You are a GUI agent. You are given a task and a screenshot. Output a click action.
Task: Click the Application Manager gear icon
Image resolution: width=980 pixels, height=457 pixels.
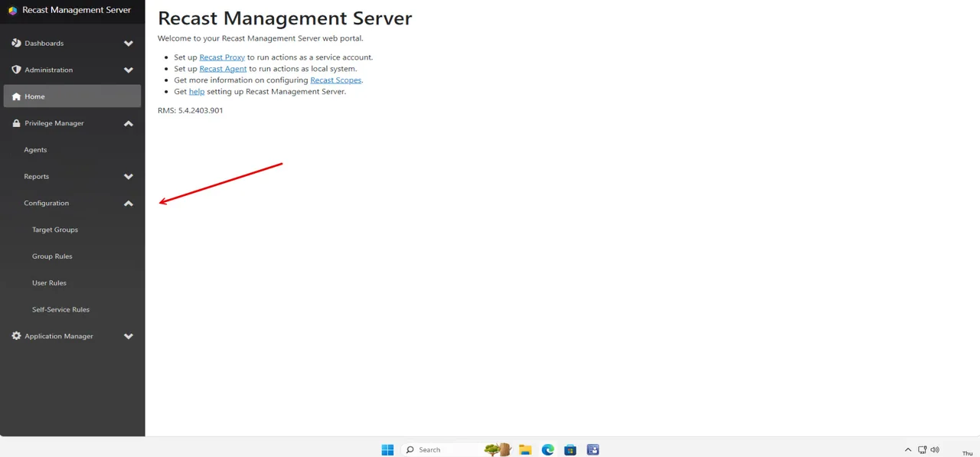click(x=16, y=336)
